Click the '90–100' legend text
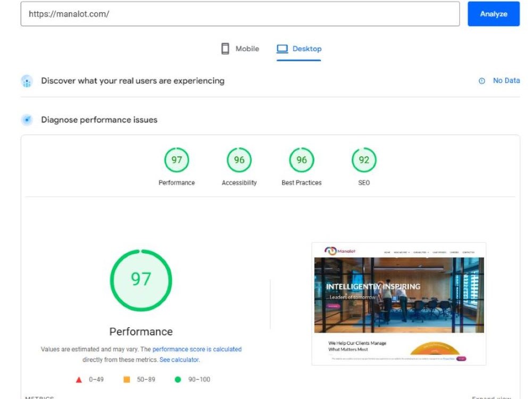The height and width of the screenshot is (399, 532). (199, 379)
